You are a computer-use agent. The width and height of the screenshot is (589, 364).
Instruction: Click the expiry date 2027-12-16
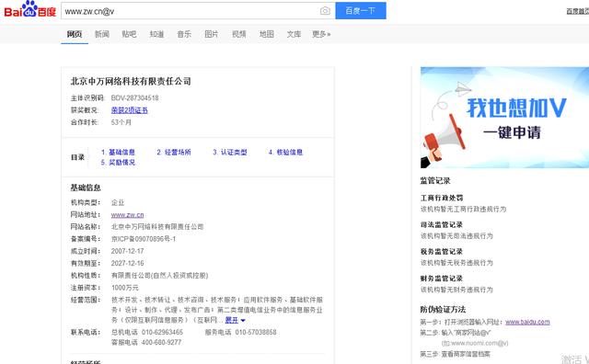[x=127, y=263]
